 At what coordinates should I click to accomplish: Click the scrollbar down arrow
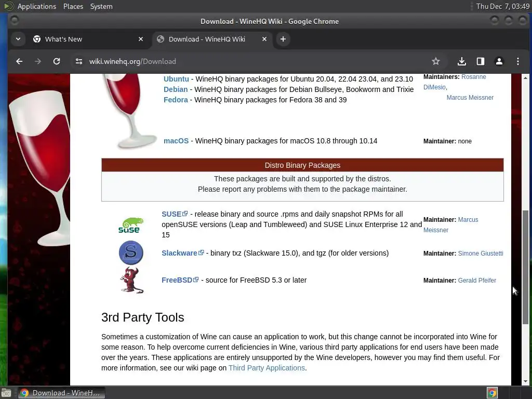[x=525, y=381]
